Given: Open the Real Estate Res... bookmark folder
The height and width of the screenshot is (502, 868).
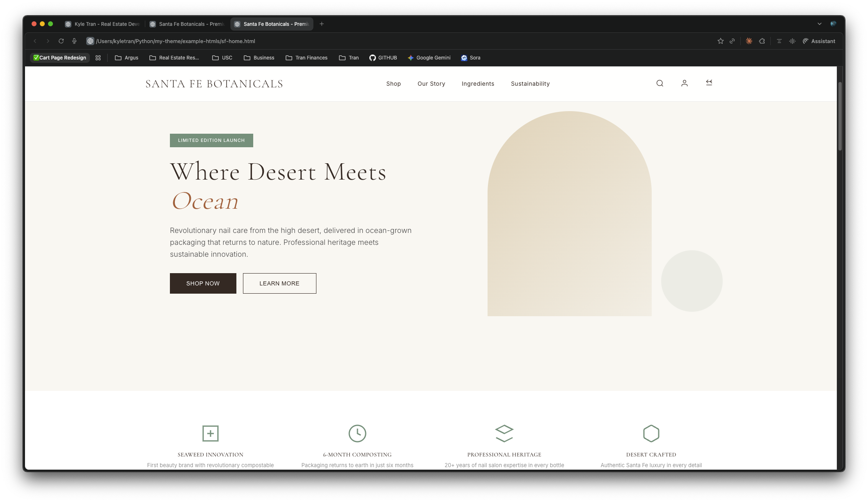Looking at the screenshot, I should 174,58.
